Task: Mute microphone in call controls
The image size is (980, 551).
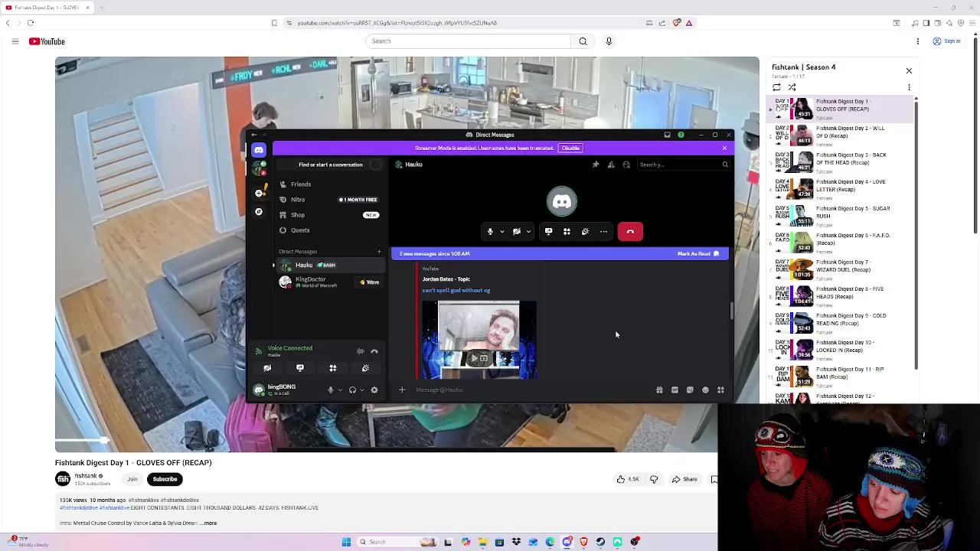Action: (490, 232)
